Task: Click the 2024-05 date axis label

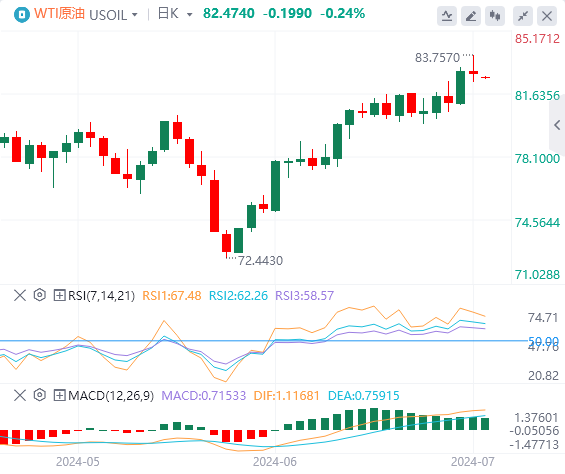Action: 78,462
